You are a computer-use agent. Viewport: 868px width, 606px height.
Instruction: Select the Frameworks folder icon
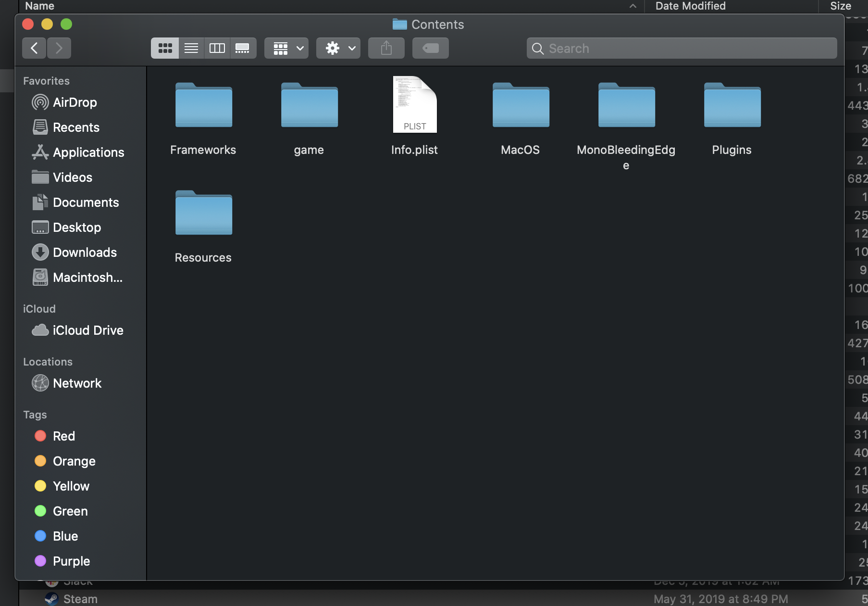pos(203,105)
